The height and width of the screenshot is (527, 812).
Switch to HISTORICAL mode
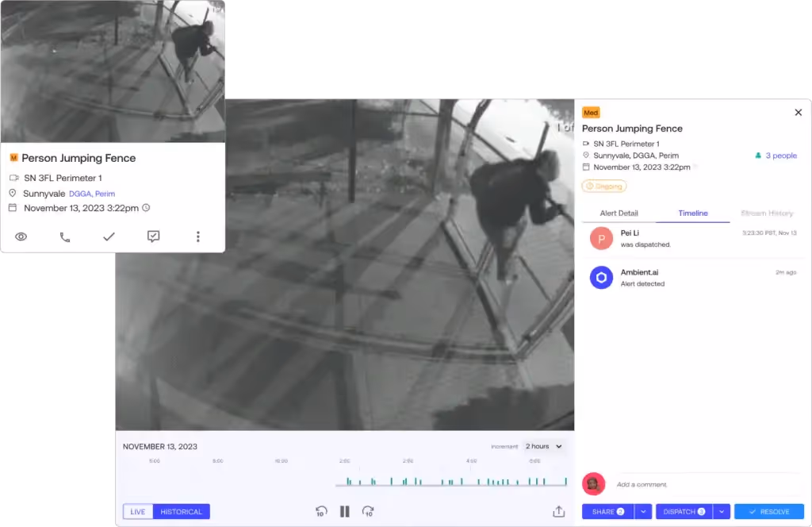pos(182,511)
